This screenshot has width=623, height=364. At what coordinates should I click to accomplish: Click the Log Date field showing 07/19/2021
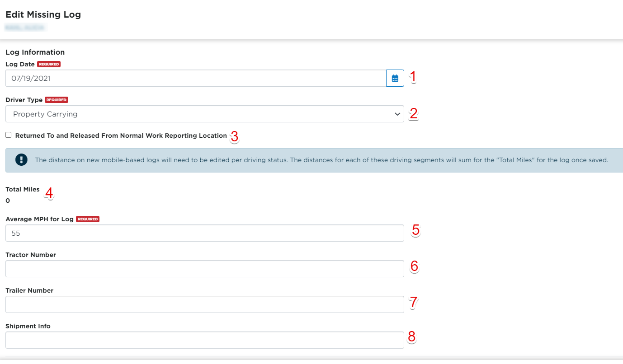[x=196, y=78]
